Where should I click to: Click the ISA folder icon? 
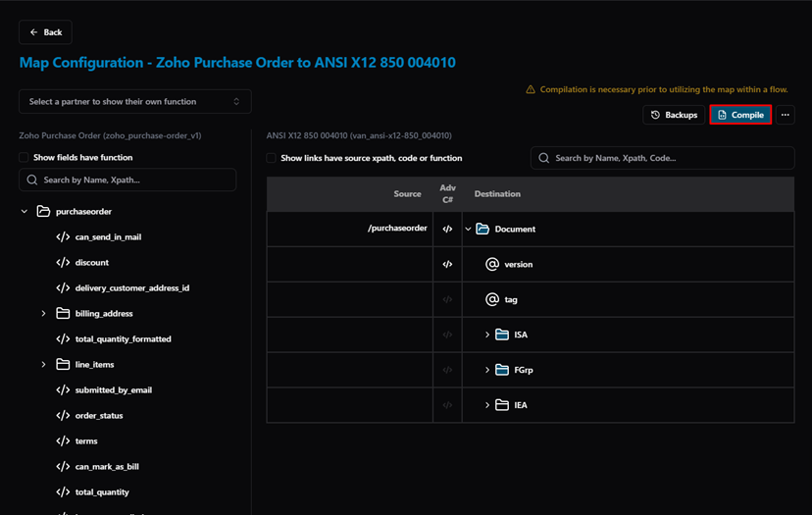coord(502,335)
